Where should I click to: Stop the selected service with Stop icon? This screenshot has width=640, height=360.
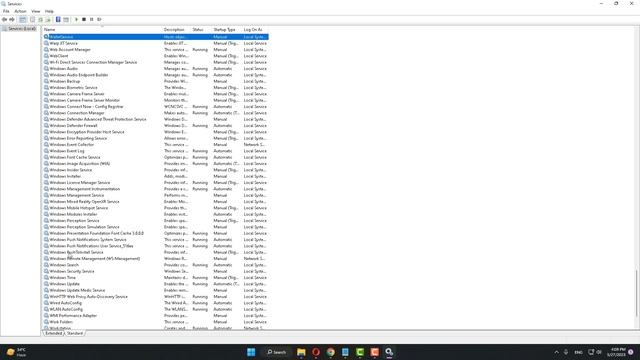(x=84, y=20)
